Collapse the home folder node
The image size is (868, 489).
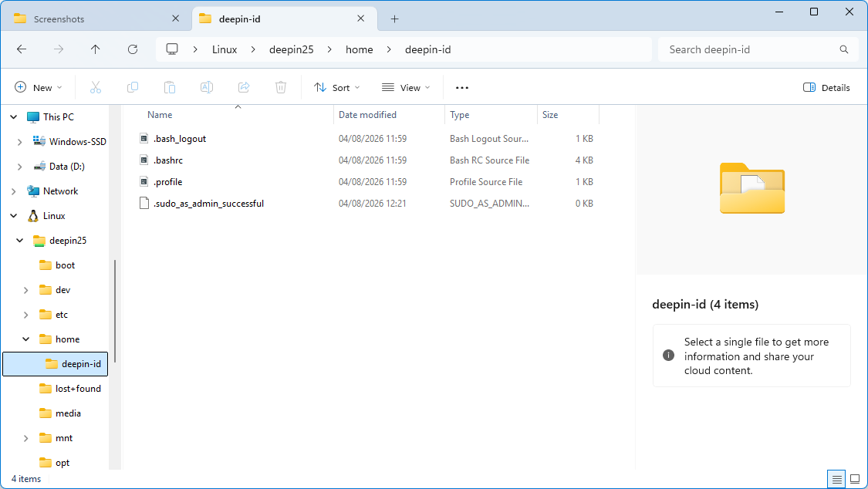(x=26, y=339)
